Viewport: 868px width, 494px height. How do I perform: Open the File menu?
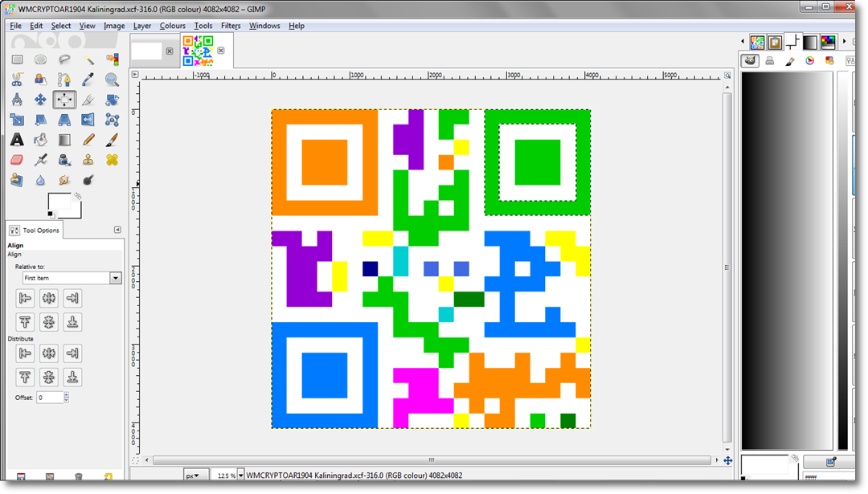(x=15, y=26)
